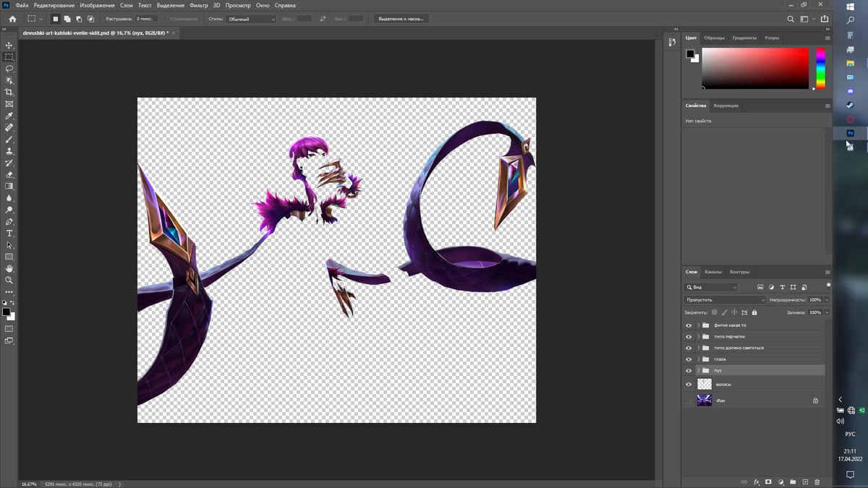Screen dimensions: 868x488
Task: Select the Eyedropper tool
Action: pyautogui.click(x=9, y=116)
